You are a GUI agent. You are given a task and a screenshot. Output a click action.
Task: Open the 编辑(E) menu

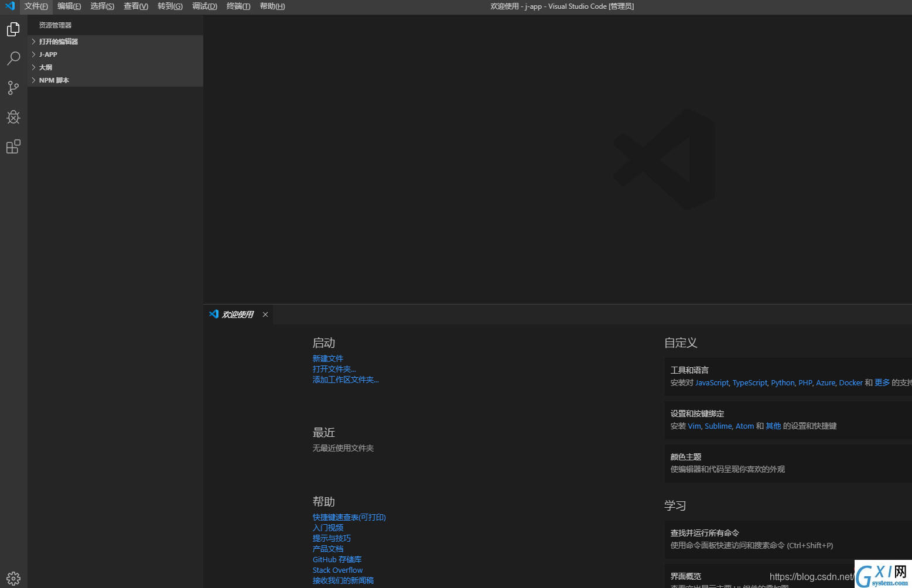click(x=69, y=6)
